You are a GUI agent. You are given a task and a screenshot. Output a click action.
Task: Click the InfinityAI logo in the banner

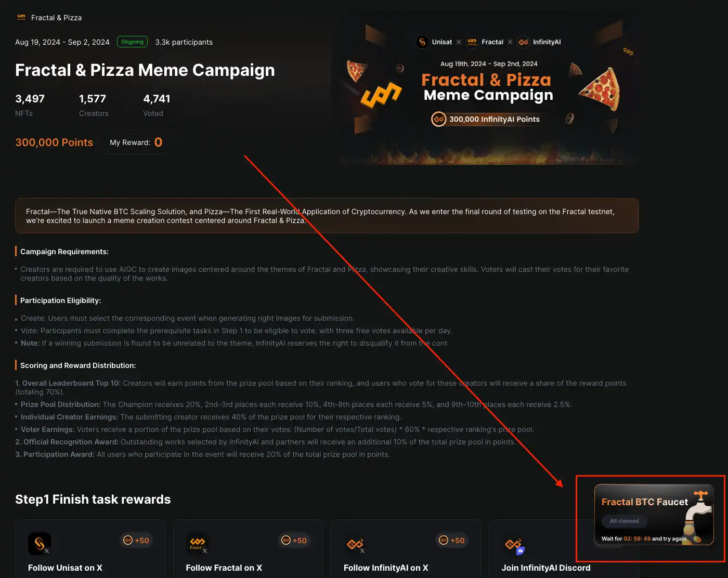(x=523, y=42)
